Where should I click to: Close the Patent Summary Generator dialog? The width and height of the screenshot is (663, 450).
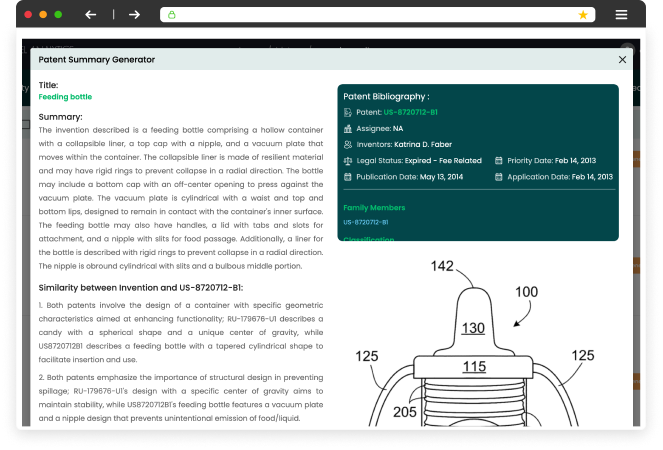[622, 60]
